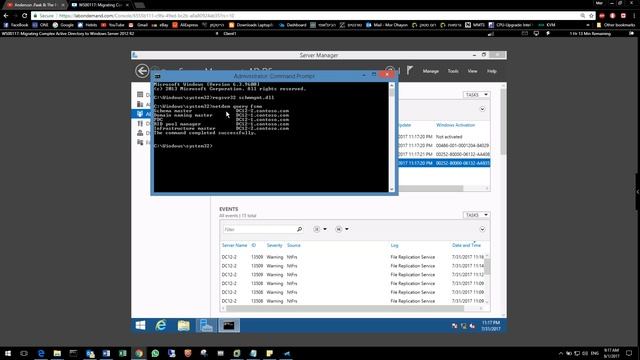Sort events by the Date and Time header
Image resolution: width=640 pixels, height=360 pixels.
click(467, 245)
